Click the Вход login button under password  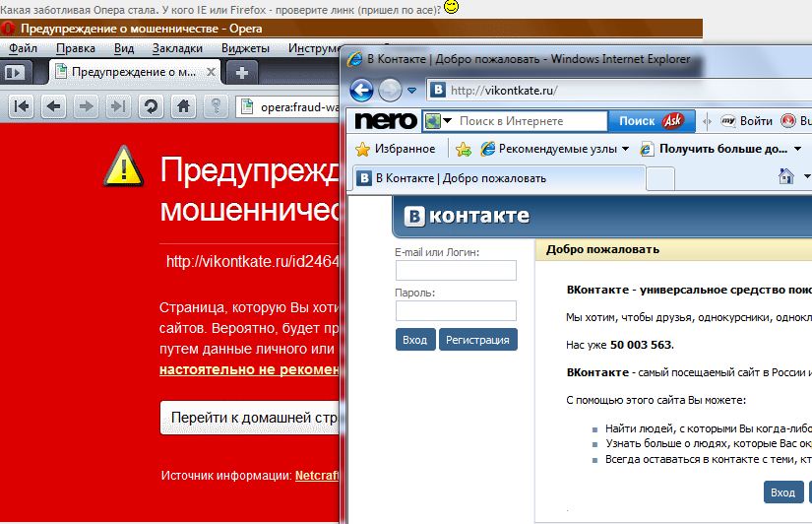point(415,340)
